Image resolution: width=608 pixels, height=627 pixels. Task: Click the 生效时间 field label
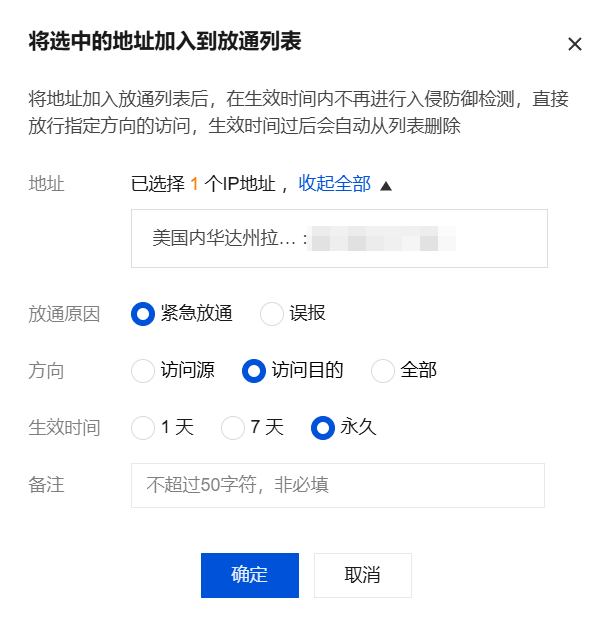point(64,428)
